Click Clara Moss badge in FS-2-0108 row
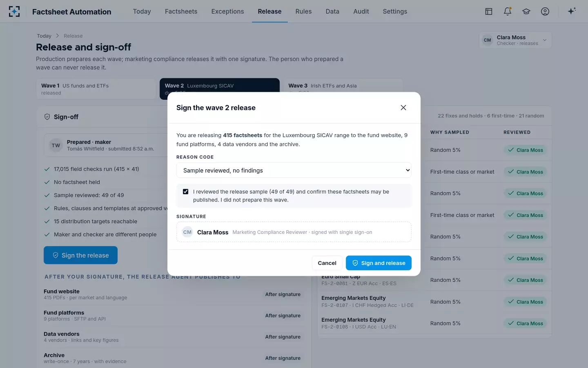The height and width of the screenshot is (368, 588). coord(526,323)
